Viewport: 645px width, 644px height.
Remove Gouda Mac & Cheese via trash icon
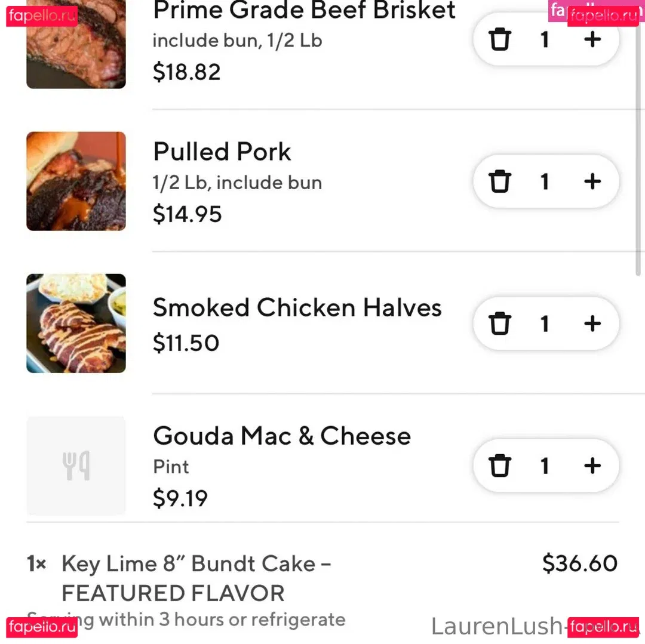coord(500,466)
